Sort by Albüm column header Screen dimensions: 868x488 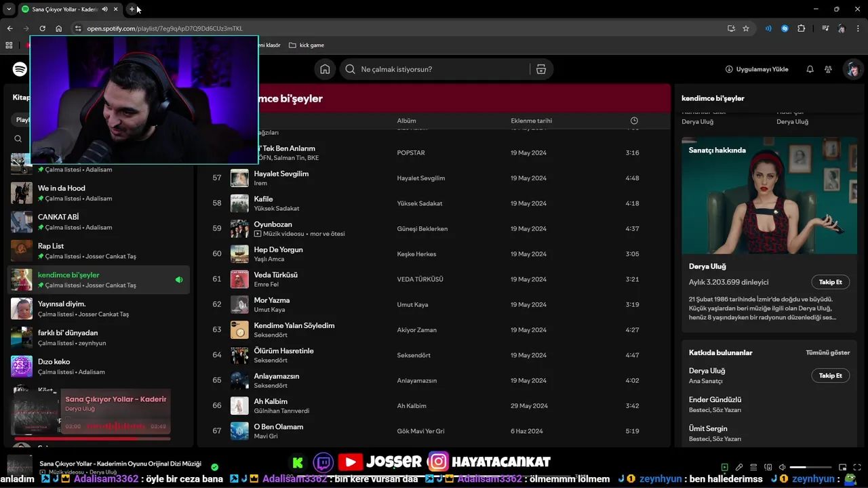406,121
